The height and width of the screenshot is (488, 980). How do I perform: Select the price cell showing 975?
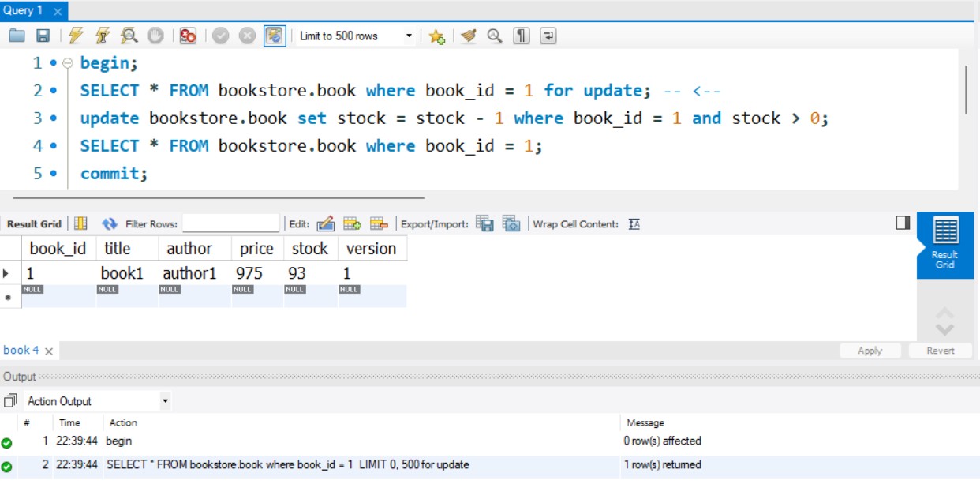[x=257, y=273]
